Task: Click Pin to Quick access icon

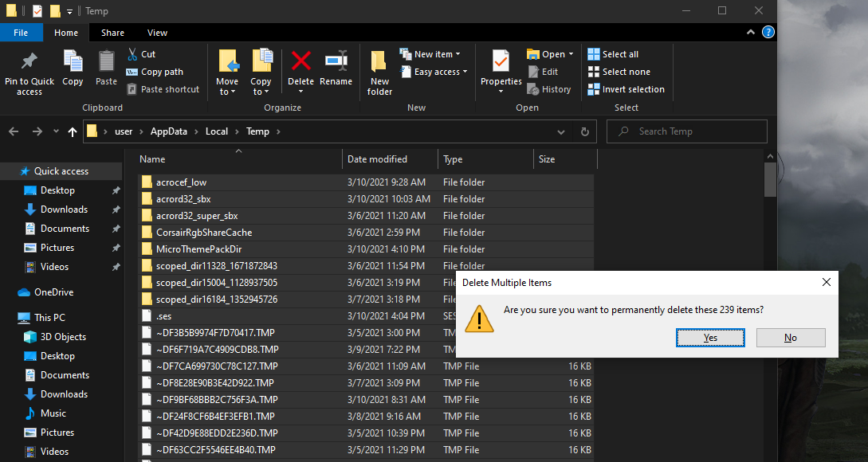Action: coord(29,62)
